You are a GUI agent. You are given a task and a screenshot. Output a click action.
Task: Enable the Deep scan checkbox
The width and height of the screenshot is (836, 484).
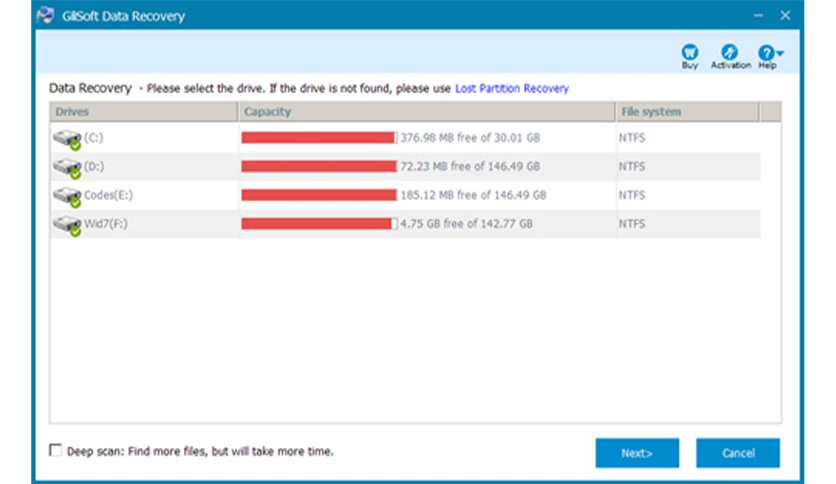coord(55,450)
